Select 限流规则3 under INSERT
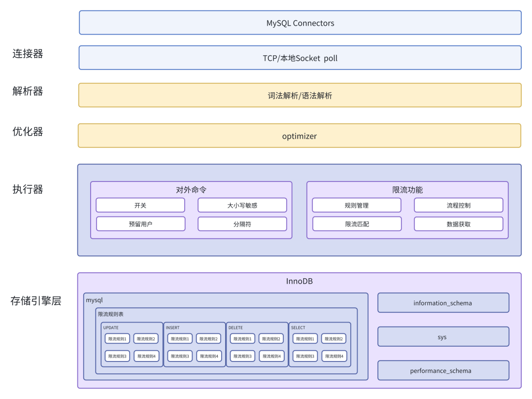 [x=180, y=356]
